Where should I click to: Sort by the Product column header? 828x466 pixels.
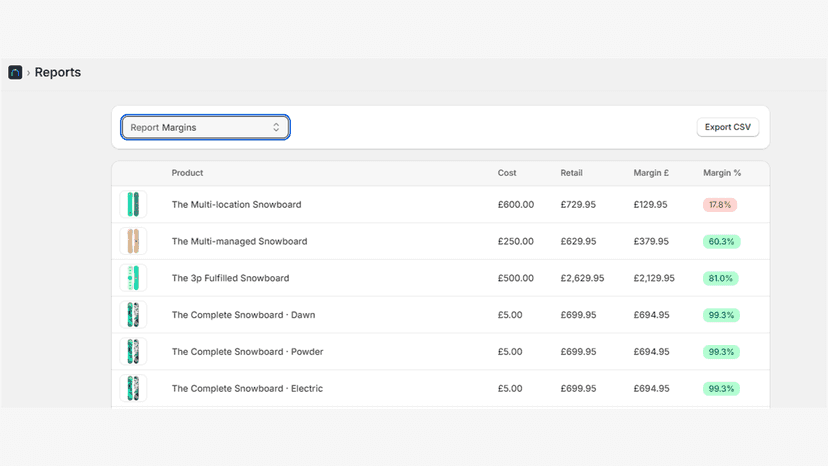pyautogui.click(x=187, y=173)
